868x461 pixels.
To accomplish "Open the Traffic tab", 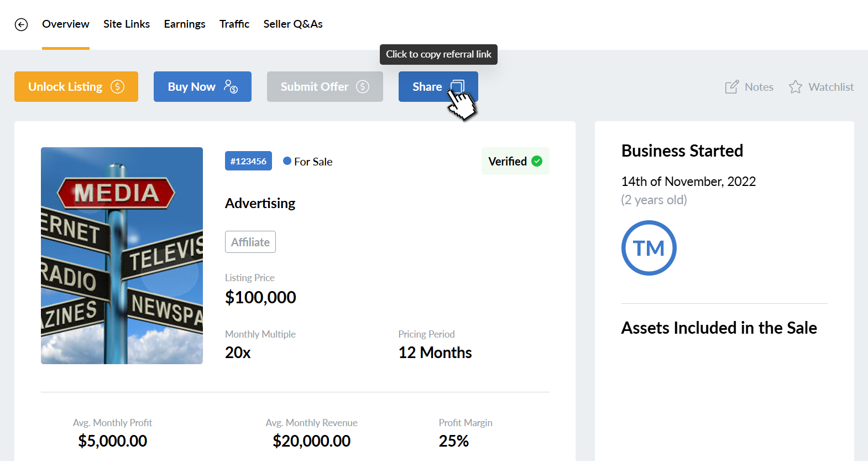I will click(x=234, y=24).
